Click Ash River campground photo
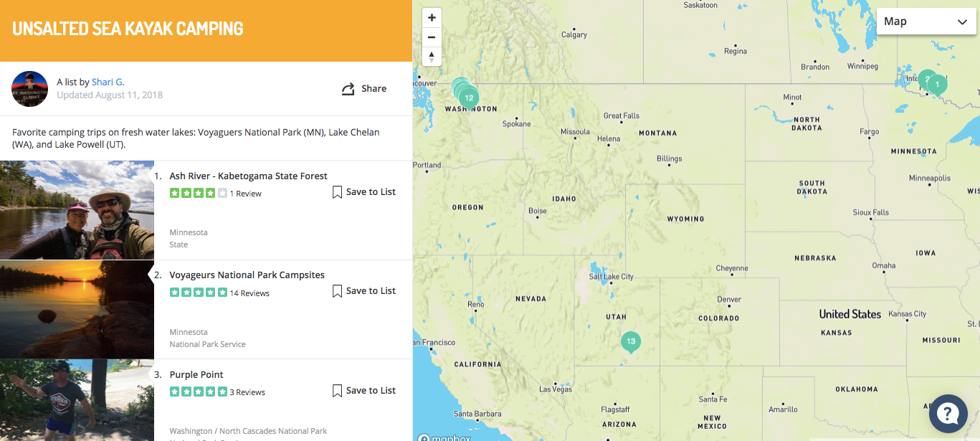The width and height of the screenshot is (980, 441). tap(77, 210)
